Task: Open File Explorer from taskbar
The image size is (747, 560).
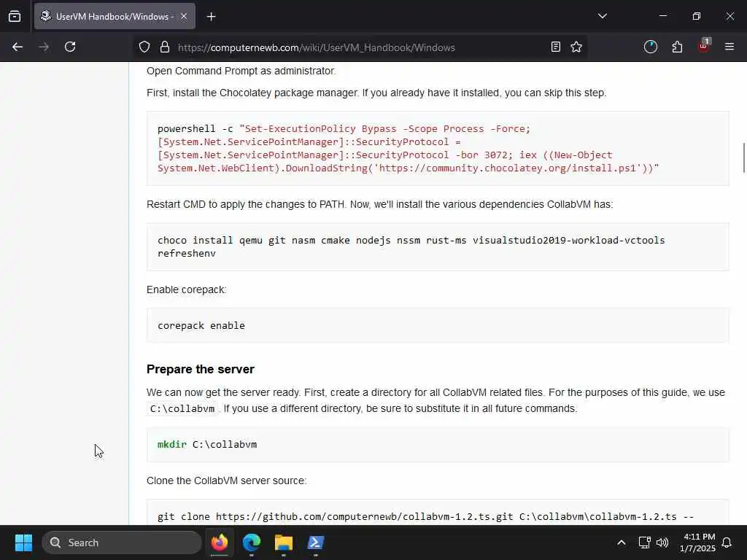Action: tap(284, 542)
